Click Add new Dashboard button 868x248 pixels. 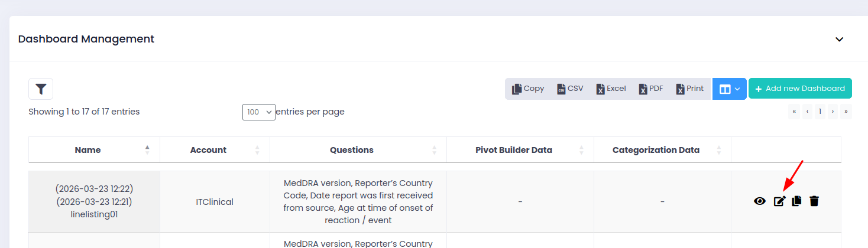[800, 89]
